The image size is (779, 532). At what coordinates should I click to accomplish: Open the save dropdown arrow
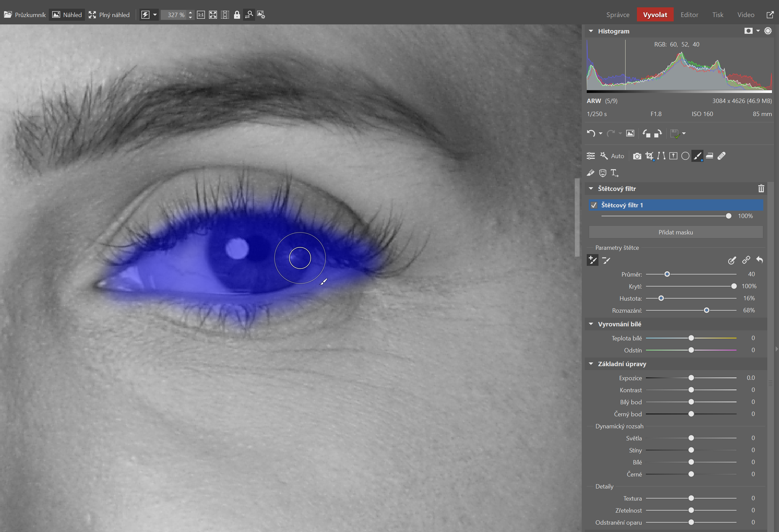[684, 133]
